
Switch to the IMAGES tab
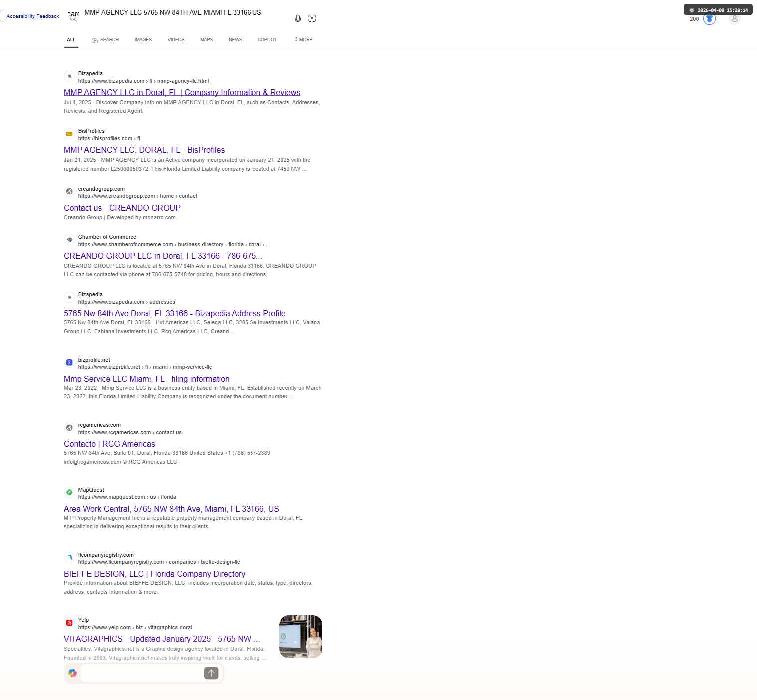tap(143, 40)
